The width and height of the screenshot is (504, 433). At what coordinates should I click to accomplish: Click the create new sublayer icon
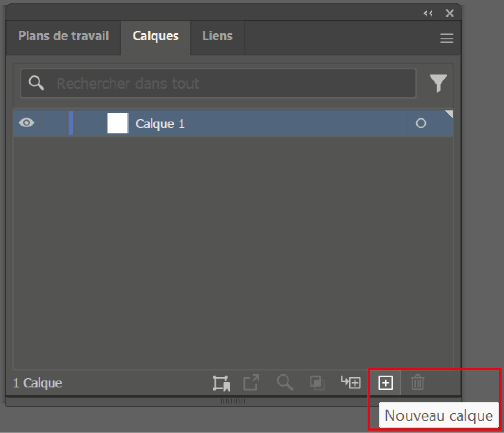click(x=351, y=383)
